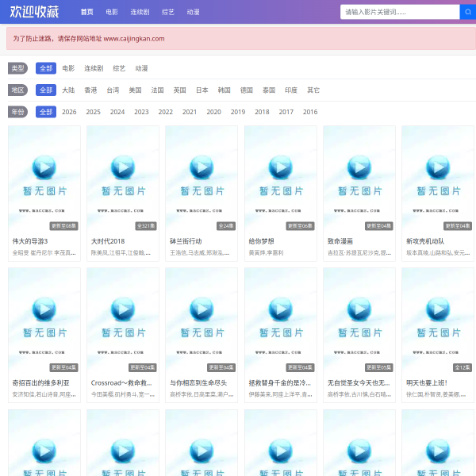Filter year by 2026
Screen dimensions: 476x476
(69, 112)
